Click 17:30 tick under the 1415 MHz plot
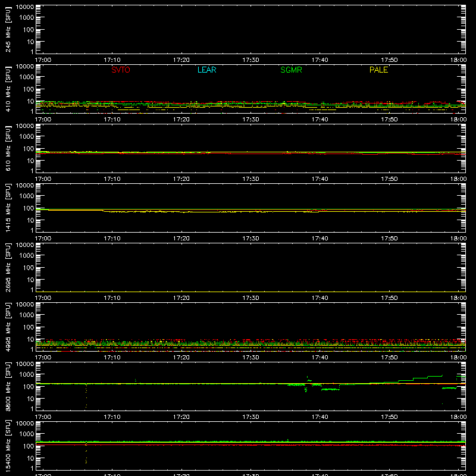This screenshot has width=476, height=476. pos(250,239)
